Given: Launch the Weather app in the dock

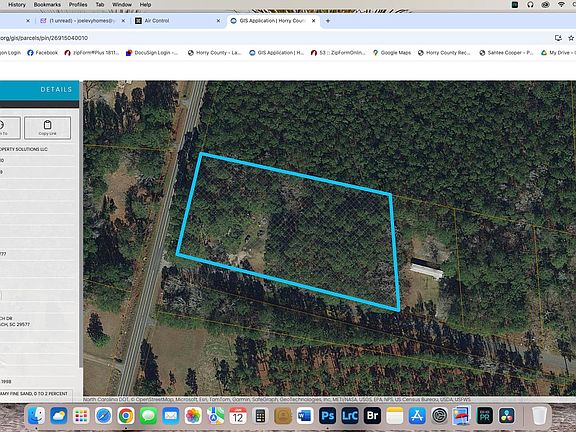Looking at the screenshot, I should pos(59,416).
